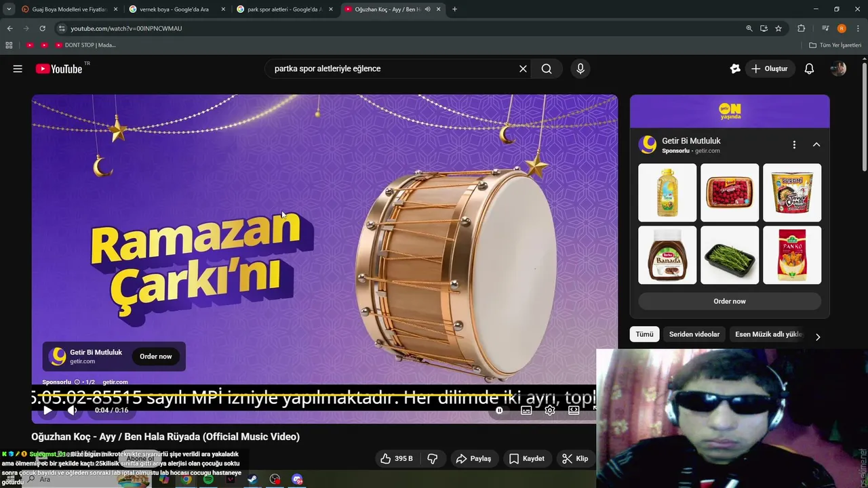This screenshot has height=488, width=868.
Task: Open the Chrome three-dot main menu
Action: tap(859, 28)
